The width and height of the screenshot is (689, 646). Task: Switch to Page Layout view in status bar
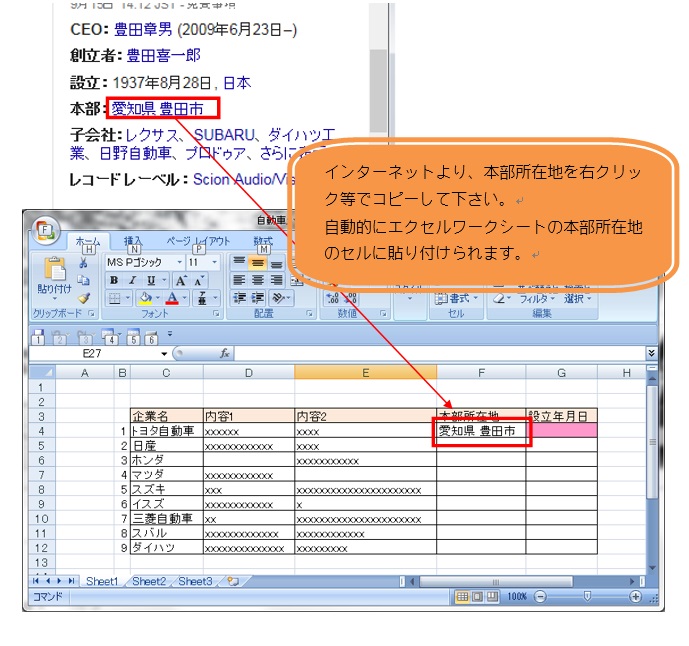(x=477, y=596)
